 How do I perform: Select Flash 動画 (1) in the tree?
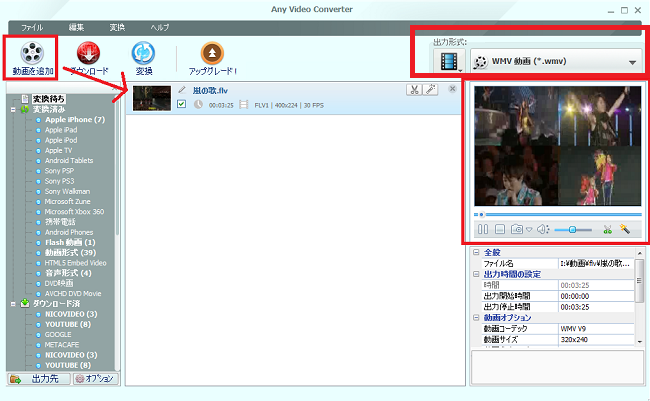coord(70,242)
